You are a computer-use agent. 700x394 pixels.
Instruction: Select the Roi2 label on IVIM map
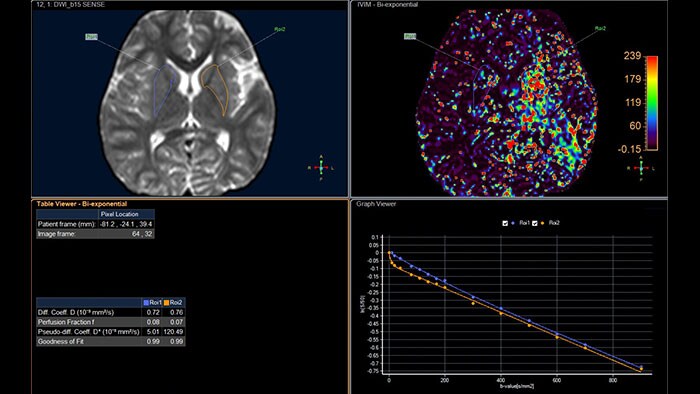click(x=600, y=29)
